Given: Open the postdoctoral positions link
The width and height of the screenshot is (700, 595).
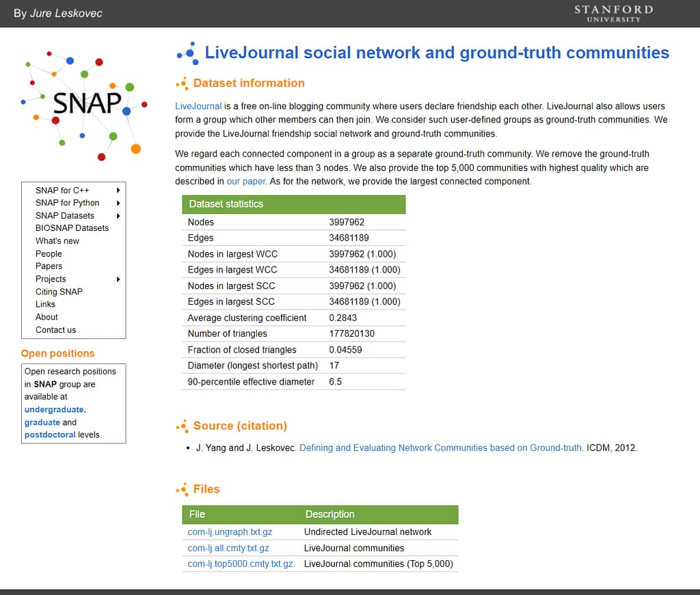Looking at the screenshot, I should [x=49, y=435].
